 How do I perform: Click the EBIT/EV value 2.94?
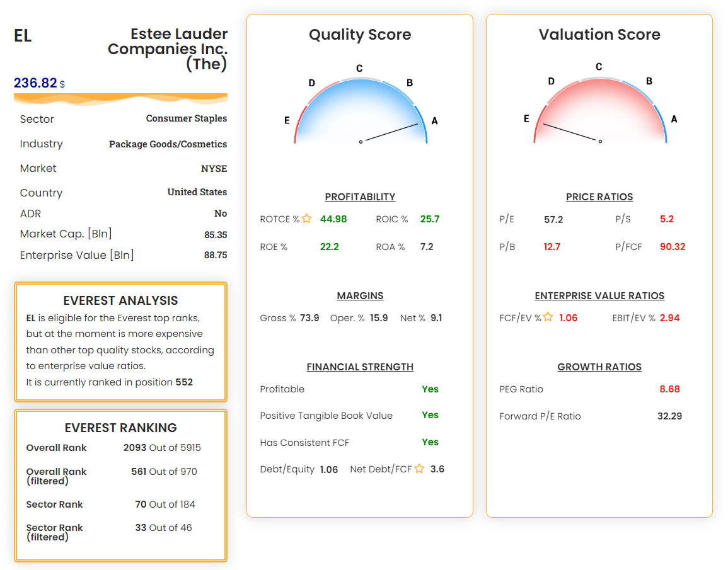point(669,317)
